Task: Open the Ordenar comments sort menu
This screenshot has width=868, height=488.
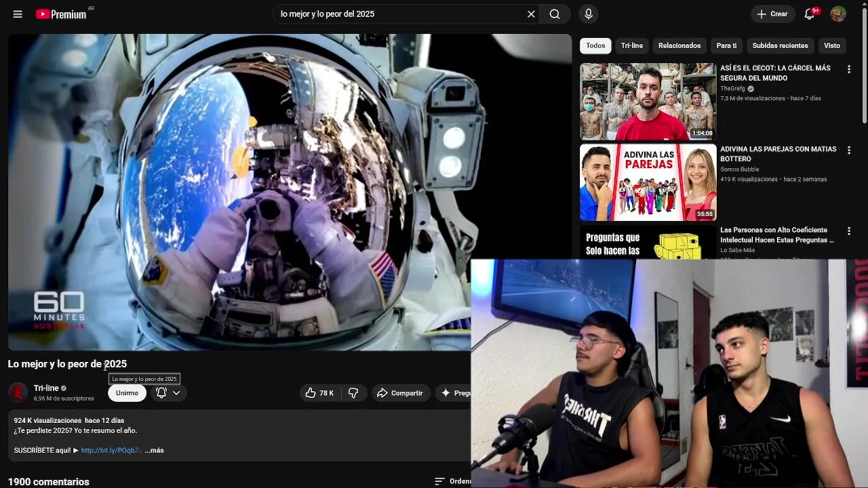Action: coord(452,481)
